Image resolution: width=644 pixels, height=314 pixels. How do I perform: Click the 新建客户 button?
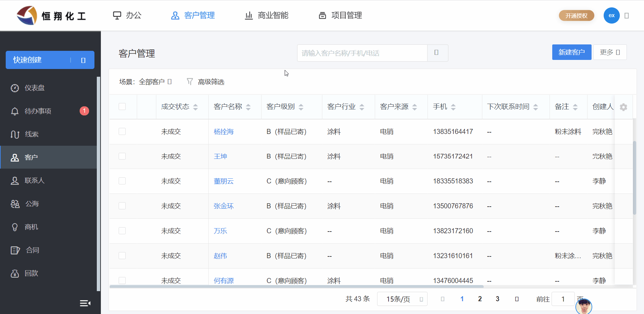tap(571, 53)
